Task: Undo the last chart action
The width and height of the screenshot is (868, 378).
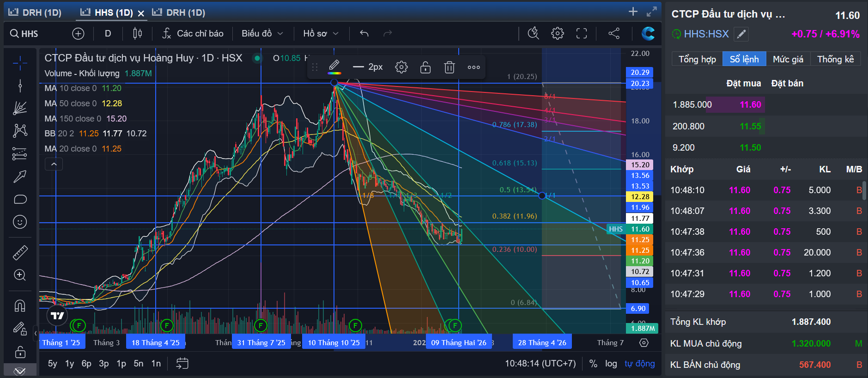Action: click(x=364, y=33)
